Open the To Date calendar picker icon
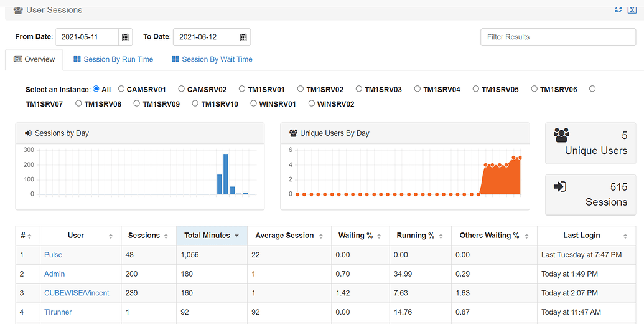 click(243, 37)
